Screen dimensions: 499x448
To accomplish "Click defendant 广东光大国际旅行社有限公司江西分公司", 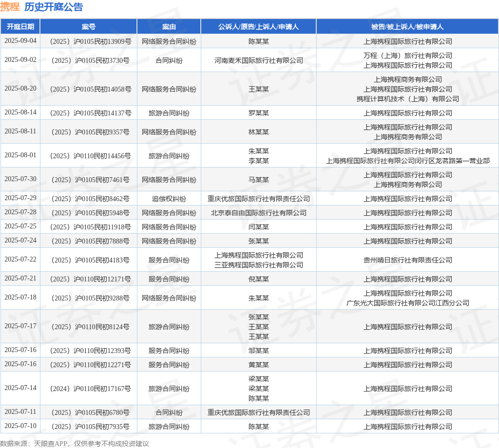I will tap(408, 303).
